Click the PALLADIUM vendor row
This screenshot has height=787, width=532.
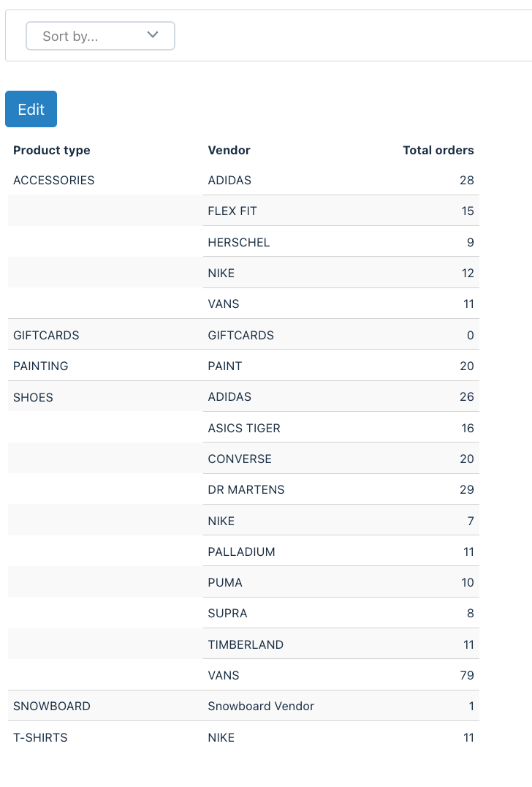tap(341, 551)
